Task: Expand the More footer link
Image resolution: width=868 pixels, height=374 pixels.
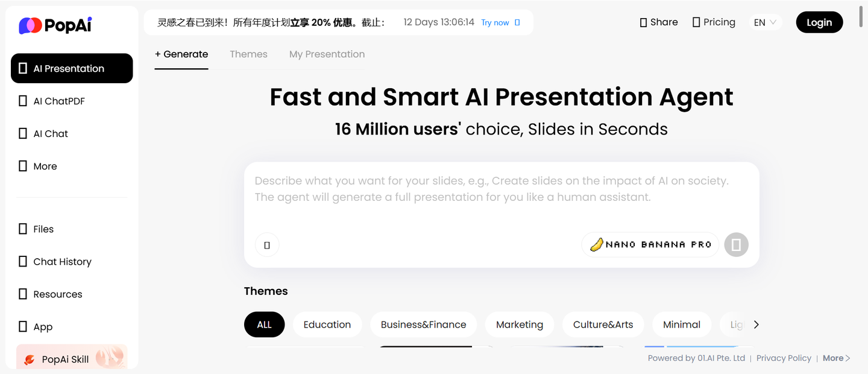Action: tap(837, 358)
